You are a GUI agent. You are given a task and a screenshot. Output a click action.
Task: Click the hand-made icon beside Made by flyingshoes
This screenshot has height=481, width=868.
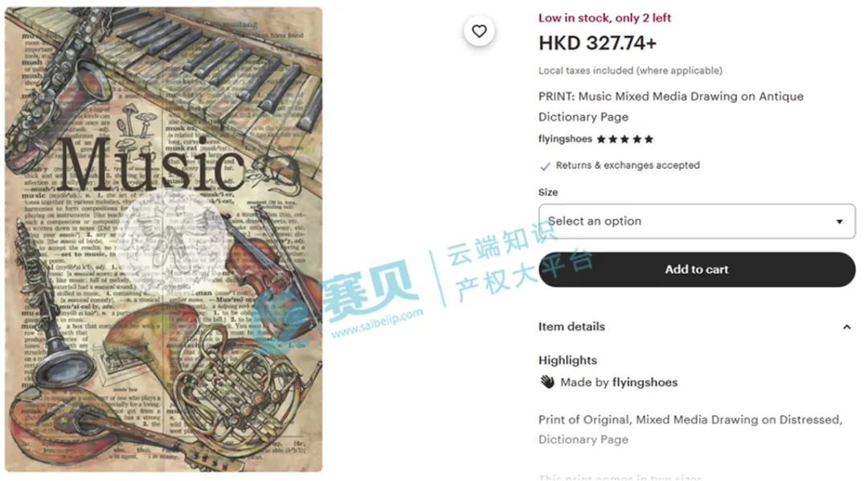(547, 382)
